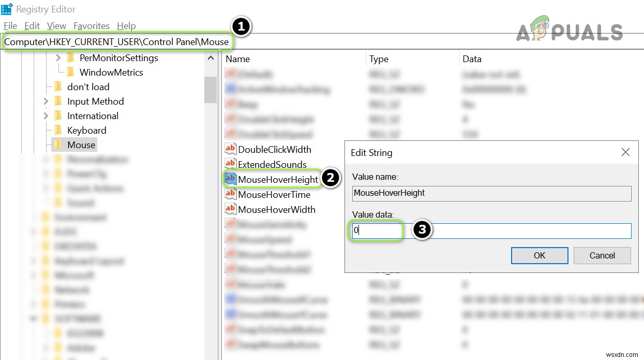Expand the PerMonitorSettings key
This screenshot has height=360, width=644.
tap(58, 58)
